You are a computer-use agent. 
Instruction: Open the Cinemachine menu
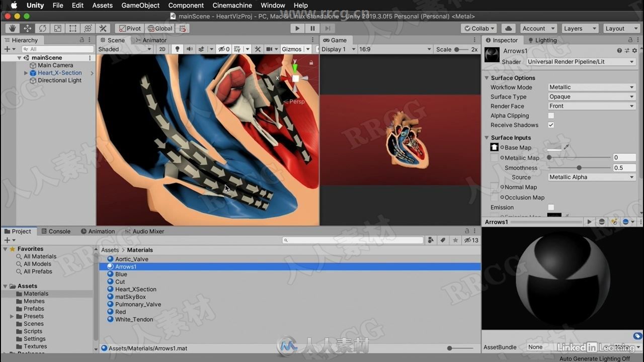232,5
